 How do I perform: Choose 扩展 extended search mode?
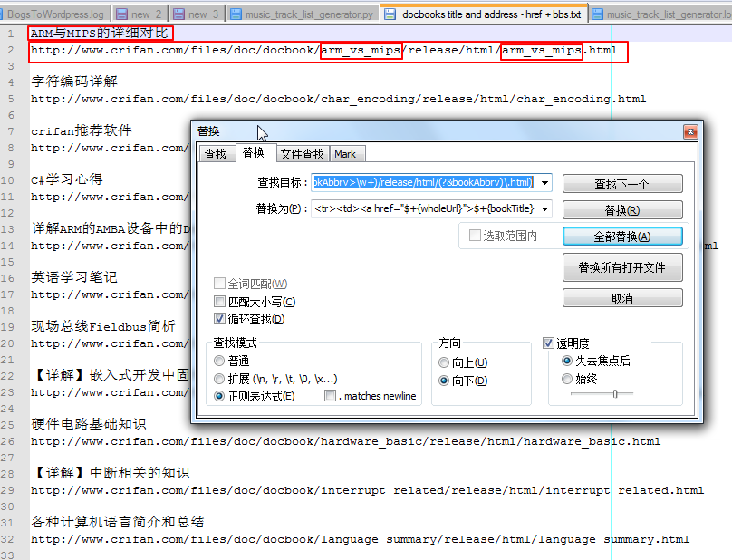[220, 379]
